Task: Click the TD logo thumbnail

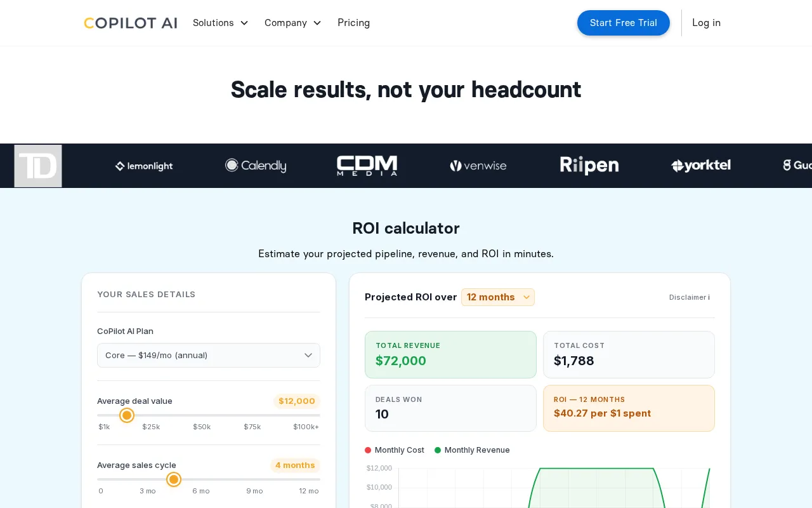Action: click(x=38, y=166)
